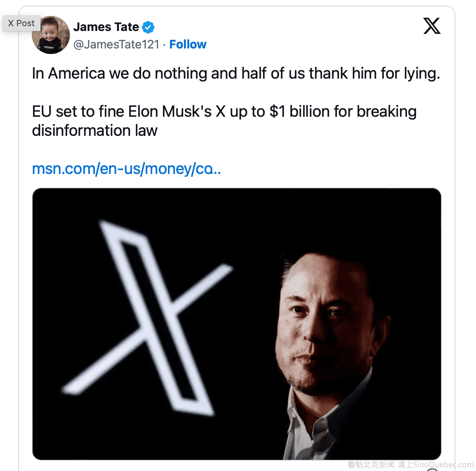The width and height of the screenshot is (476, 471).
Task: Open the msn.com article link
Action: coord(126,169)
